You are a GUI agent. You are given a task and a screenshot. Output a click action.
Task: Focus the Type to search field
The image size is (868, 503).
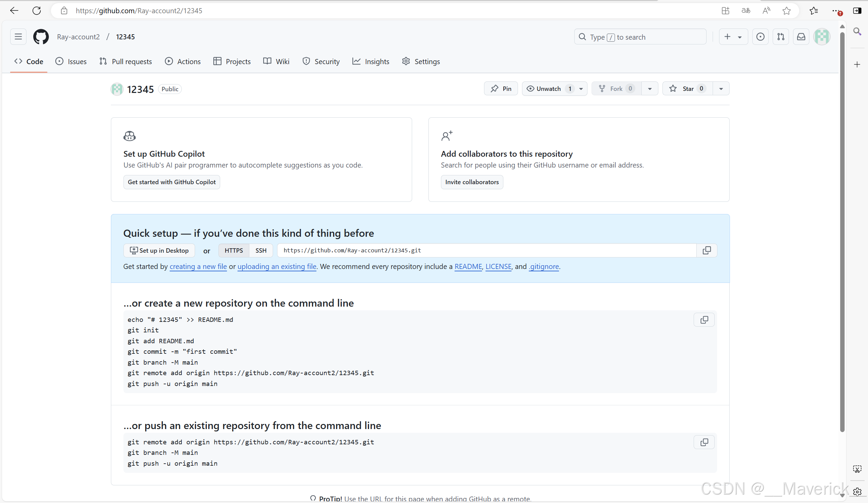[x=640, y=37]
